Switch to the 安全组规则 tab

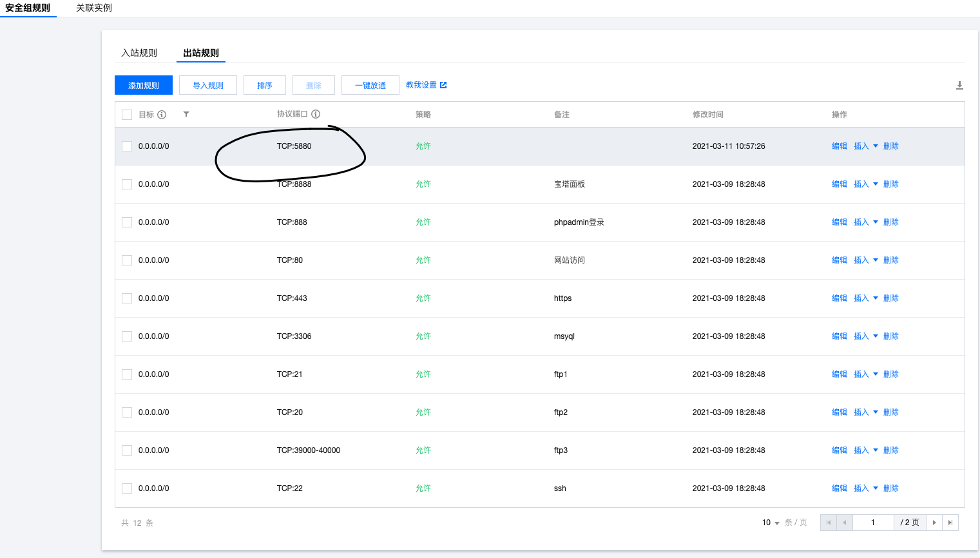28,8
